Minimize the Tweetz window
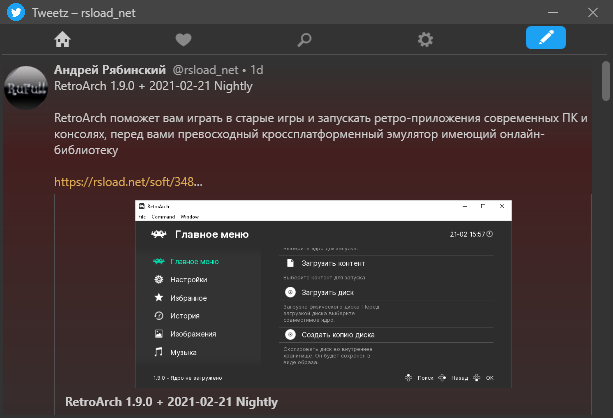The image size is (613, 418). point(553,13)
